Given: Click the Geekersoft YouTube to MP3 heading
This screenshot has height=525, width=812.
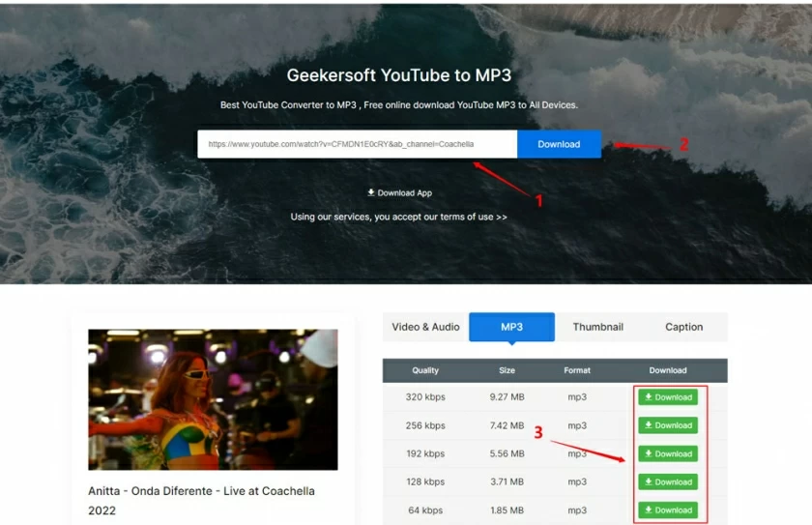Looking at the screenshot, I should pyautogui.click(x=398, y=75).
